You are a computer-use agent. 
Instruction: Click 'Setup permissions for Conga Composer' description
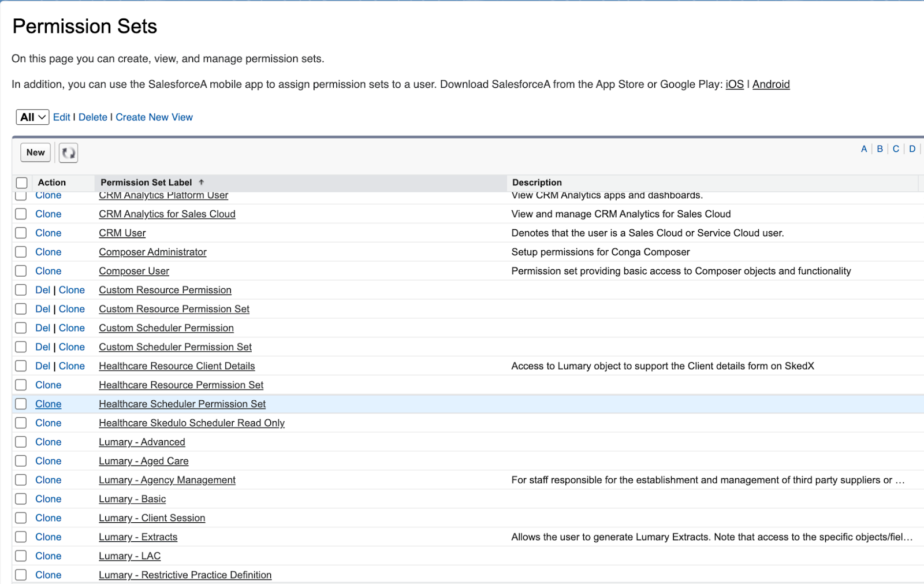click(x=601, y=252)
